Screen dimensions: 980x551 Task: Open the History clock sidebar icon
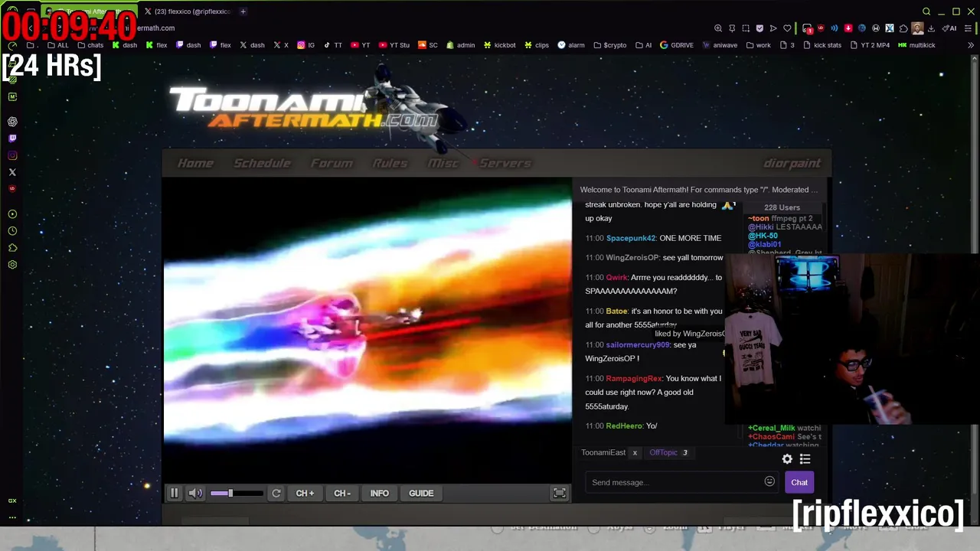pos(12,231)
